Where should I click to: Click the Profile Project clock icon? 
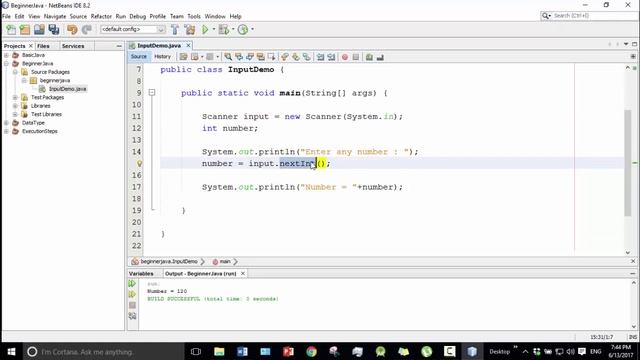[x=243, y=29]
